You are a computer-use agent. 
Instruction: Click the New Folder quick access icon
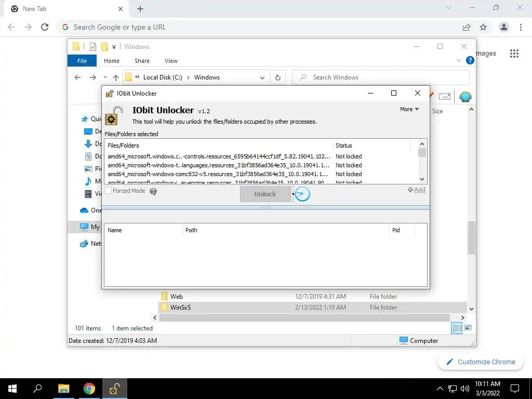(105, 46)
